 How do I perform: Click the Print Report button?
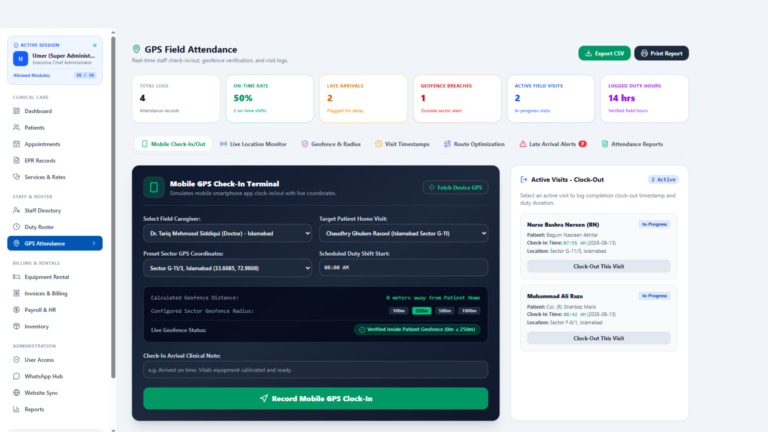[661, 53]
